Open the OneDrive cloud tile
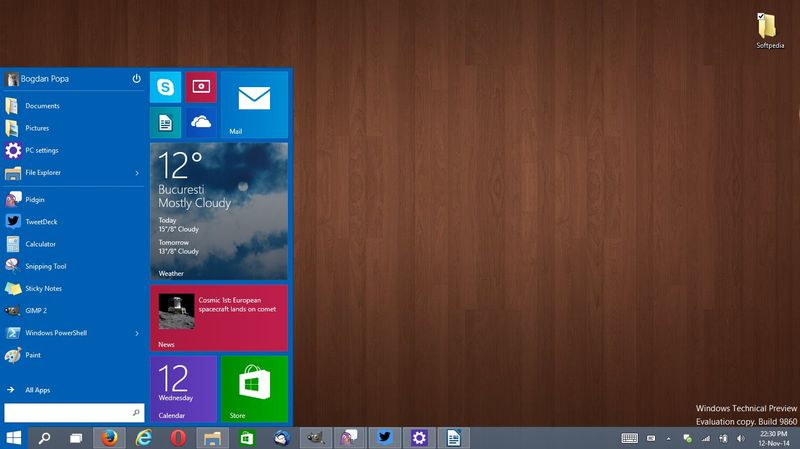Image resolution: width=800 pixels, height=449 pixels. pyautogui.click(x=201, y=122)
